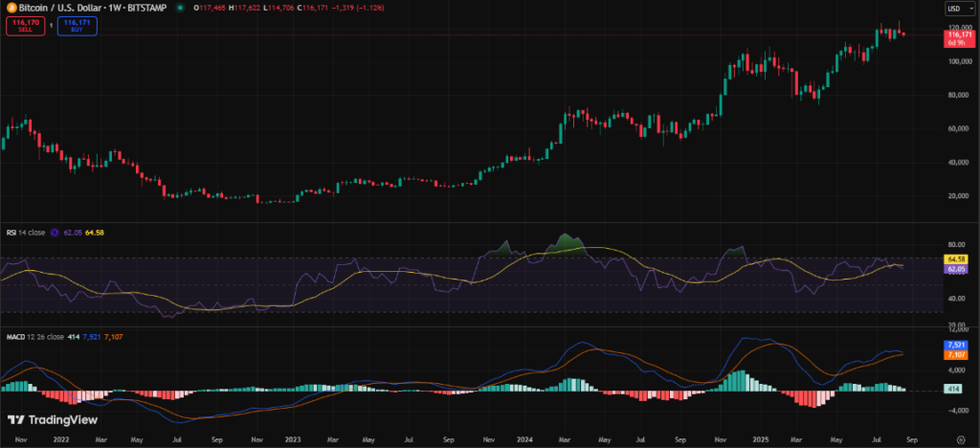Click the 20,000 price scale label
980x448 pixels.
959,196
